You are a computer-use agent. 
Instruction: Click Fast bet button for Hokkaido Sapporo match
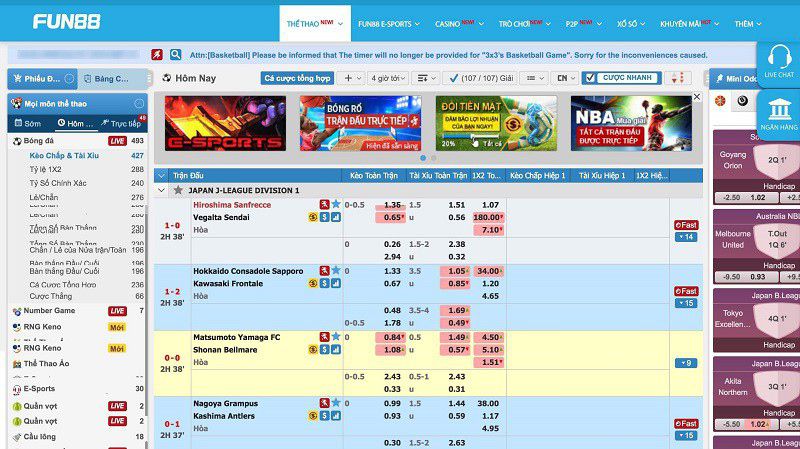click(686, 291)
